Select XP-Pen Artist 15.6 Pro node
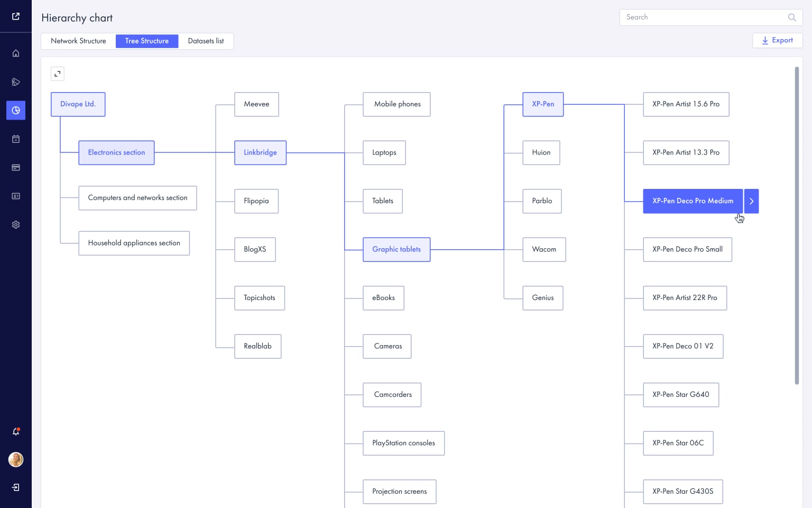The width and height of the screenshot is (812, 508). click(x=686, y=104)
